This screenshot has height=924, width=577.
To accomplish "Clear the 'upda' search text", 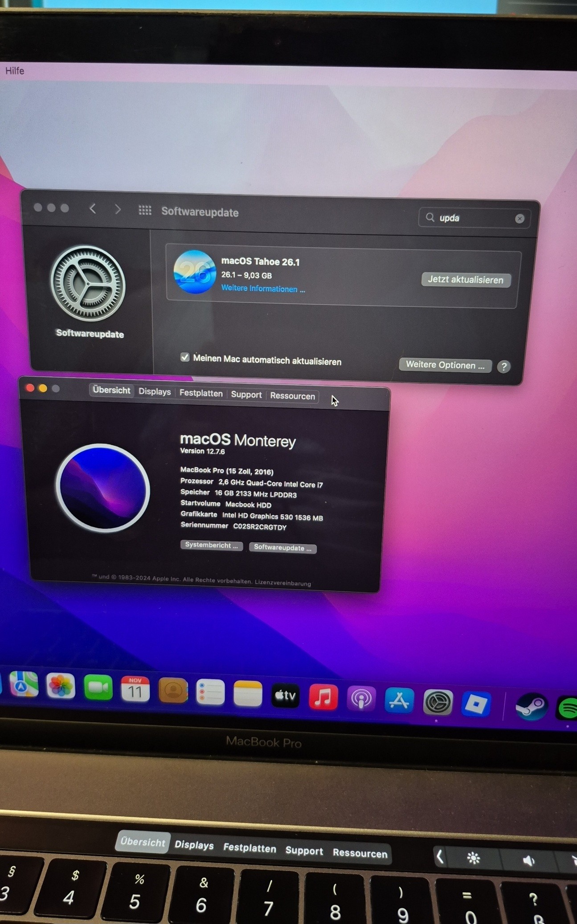I will pyautogui.click(x=520, y=219).
